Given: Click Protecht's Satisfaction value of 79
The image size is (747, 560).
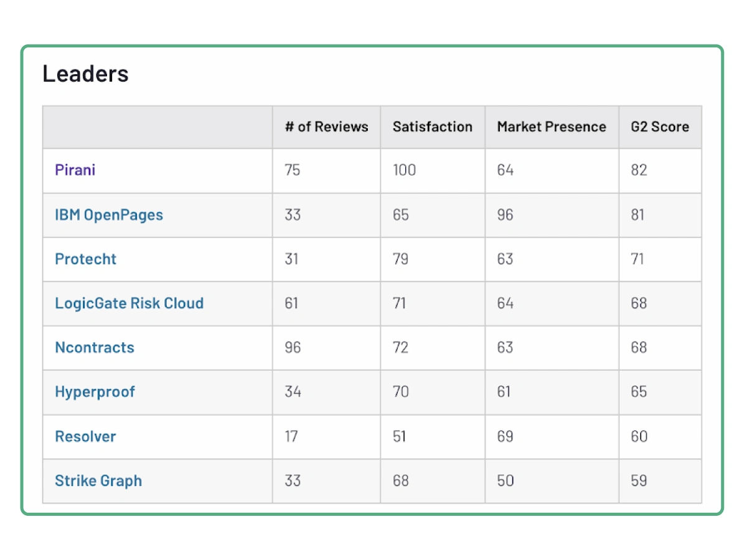Looking at the screenshot, I should point(401,259).
